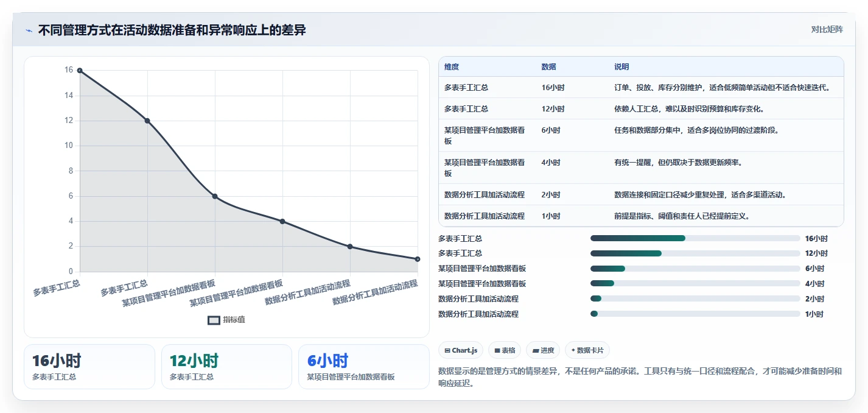Click the description starting 订单、投放、库存分别维护
The height and width of the screenshot is (413, 868).
click(x=722, y=88)
